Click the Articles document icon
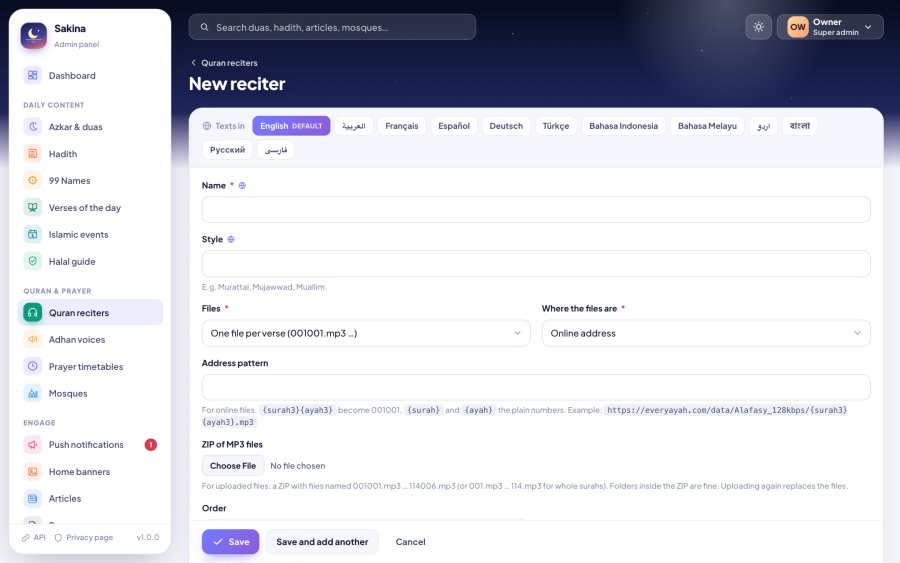The image size is (900, 563). [33, 498]
